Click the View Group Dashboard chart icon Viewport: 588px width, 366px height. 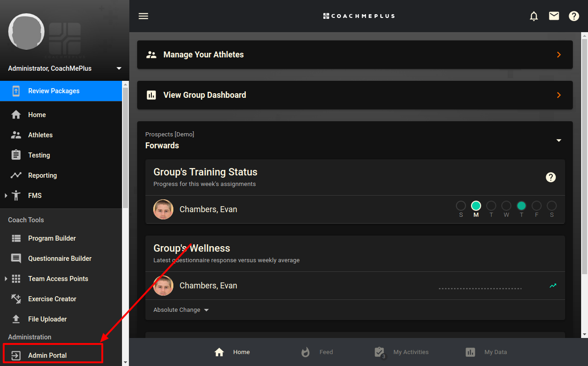151,95
